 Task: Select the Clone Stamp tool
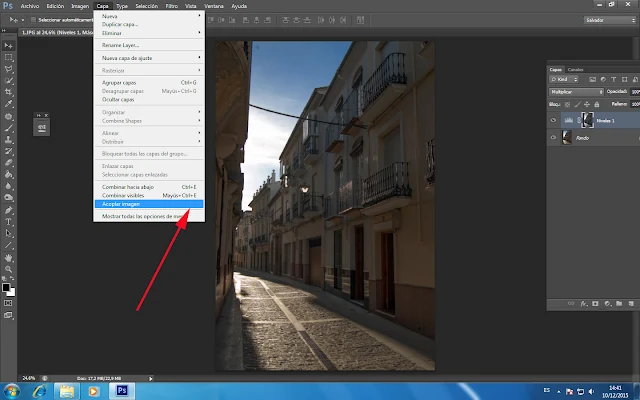9,140
